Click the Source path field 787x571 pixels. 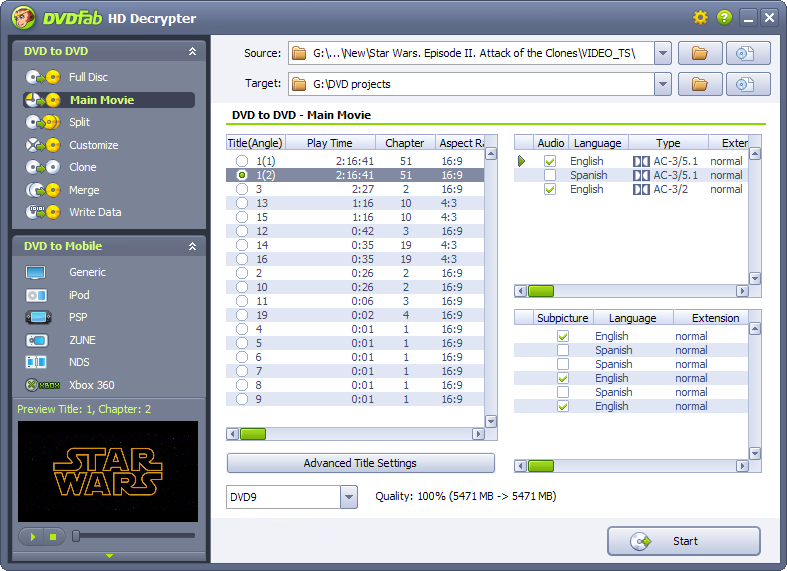pyautogui.click(x=471, y=53)
